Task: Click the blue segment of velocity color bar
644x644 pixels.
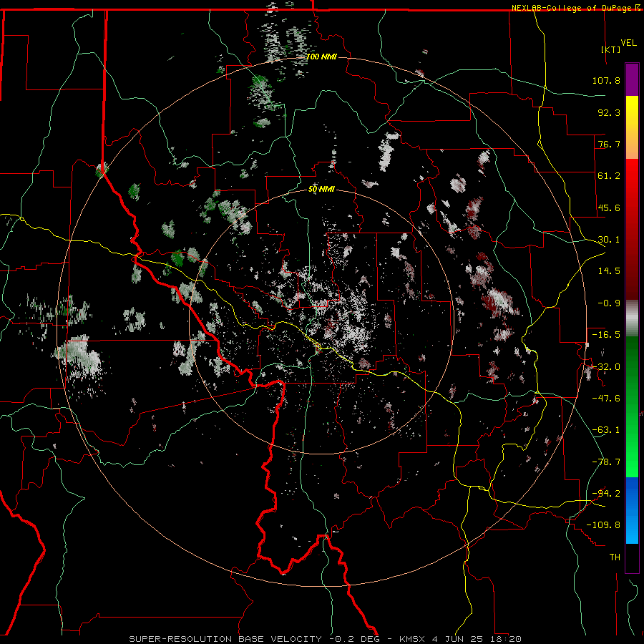Action: pos(632,510)
